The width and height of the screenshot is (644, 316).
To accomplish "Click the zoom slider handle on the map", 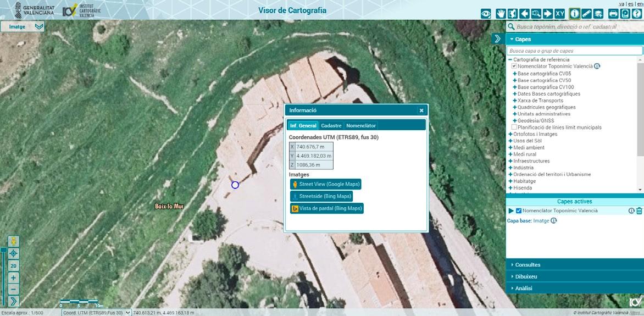I will point(4,250).
